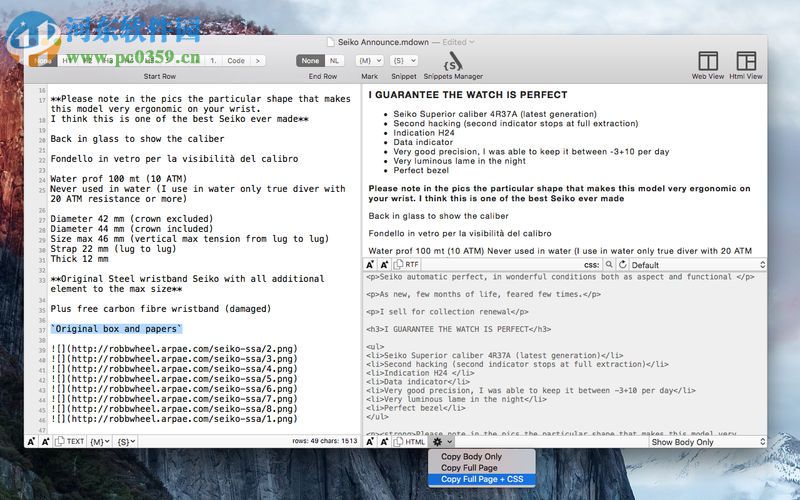800x500 pixels.
Task: Click 'Seiko Superior caliber 4R37A' preview bullet
Action: click(495, 114)
